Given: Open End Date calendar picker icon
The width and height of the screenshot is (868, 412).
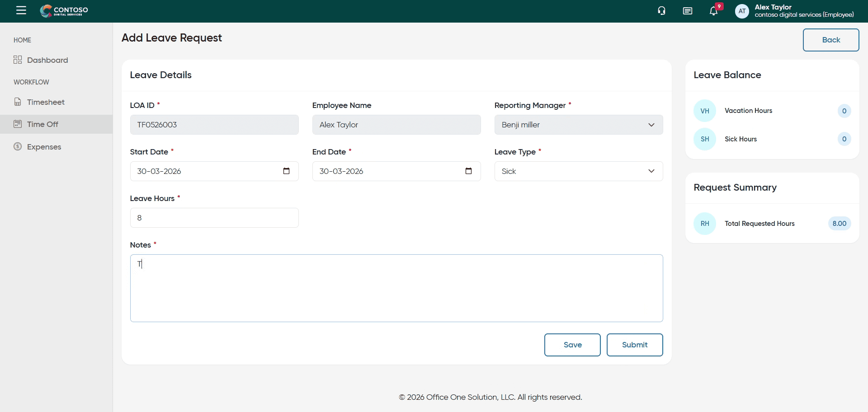Looking at the screenshot, I should [x=468, y=171].
